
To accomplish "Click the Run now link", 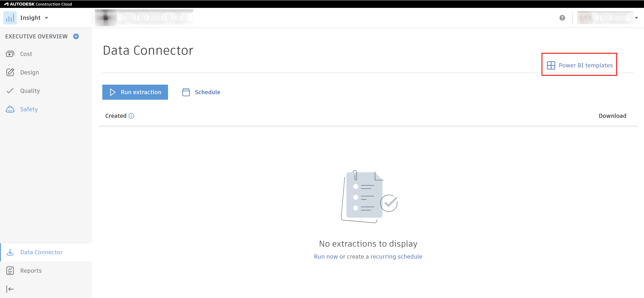I will pyautogui.click(x=326, y=257).
